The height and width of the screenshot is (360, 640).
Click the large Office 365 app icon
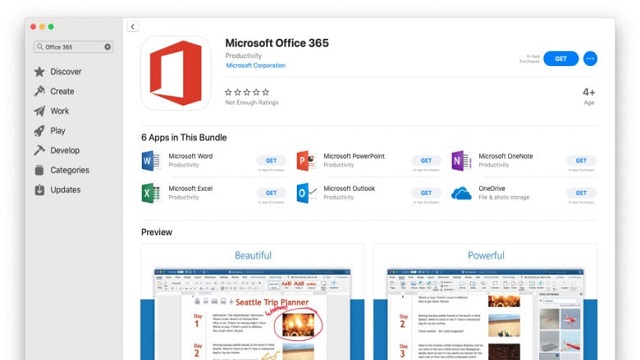176,73
